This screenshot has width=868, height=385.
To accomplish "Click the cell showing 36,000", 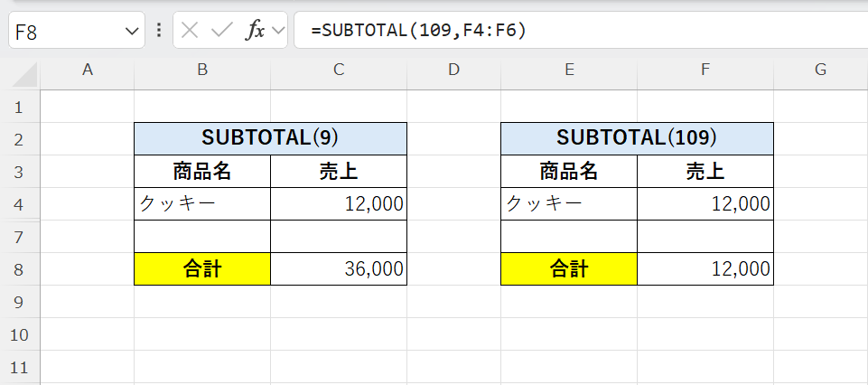I will (339, 269).
